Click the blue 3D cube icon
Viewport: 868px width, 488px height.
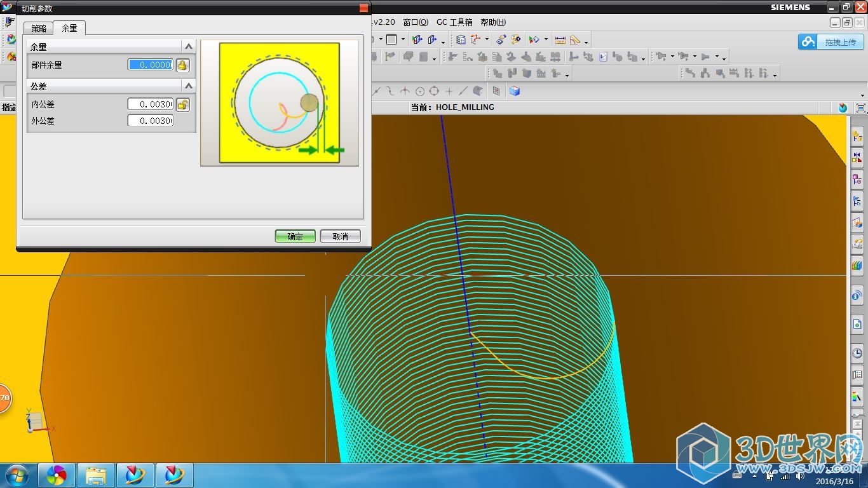point(515,91)
